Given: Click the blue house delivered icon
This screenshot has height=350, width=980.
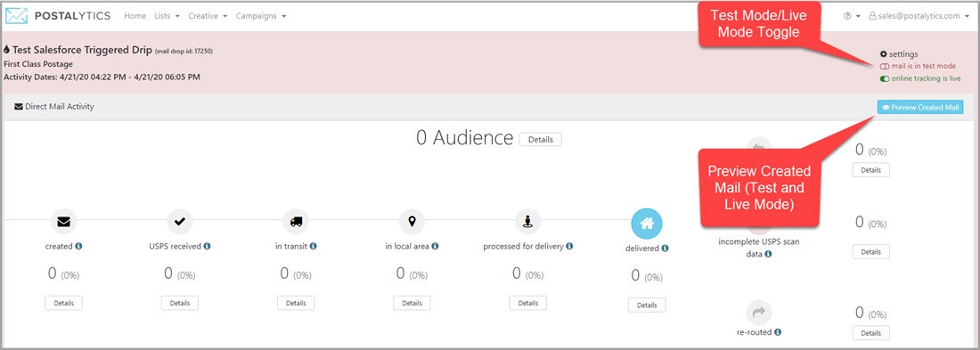Looking at the screenshot, I should pos(647,224).
